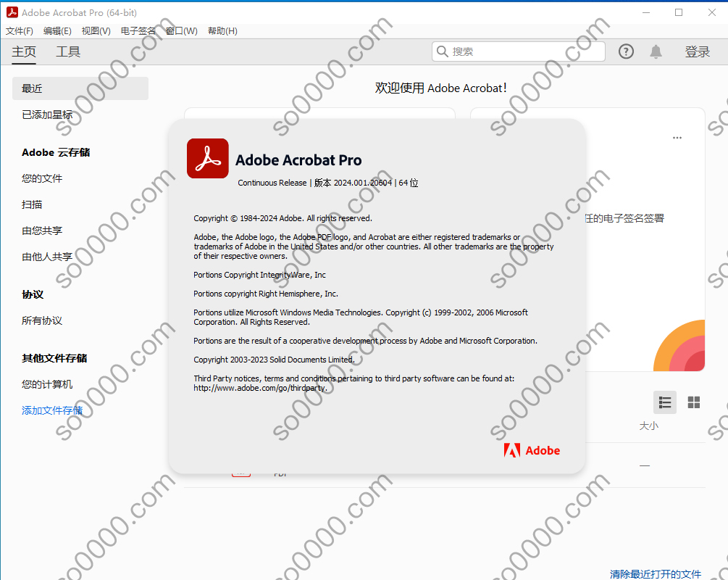The height and width of the screenshot is (580, 728).
Task: Open 您的文件 under Adobe cloud storage
Action: [42, 178]
